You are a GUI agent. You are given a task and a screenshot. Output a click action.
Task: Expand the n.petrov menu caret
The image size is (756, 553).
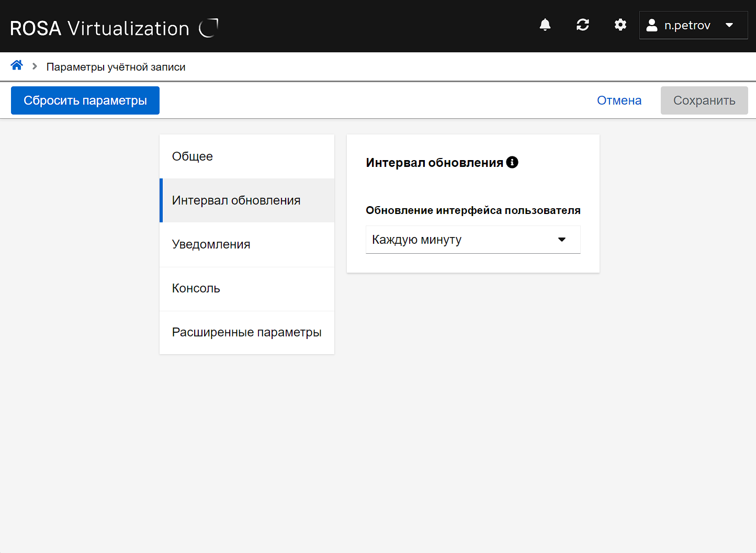(x=729, y=25)
